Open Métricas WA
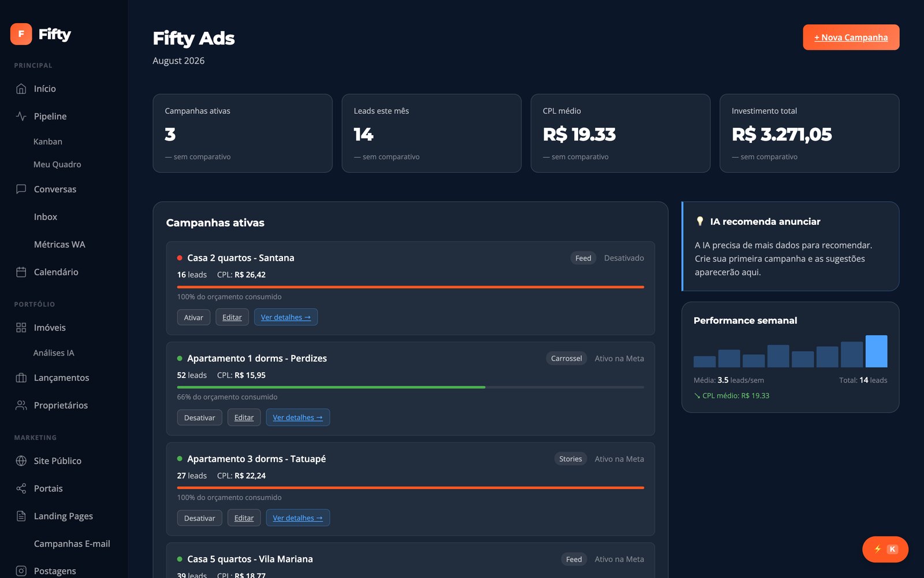Screen dimensions: 924x578 (x=59, y=244)
